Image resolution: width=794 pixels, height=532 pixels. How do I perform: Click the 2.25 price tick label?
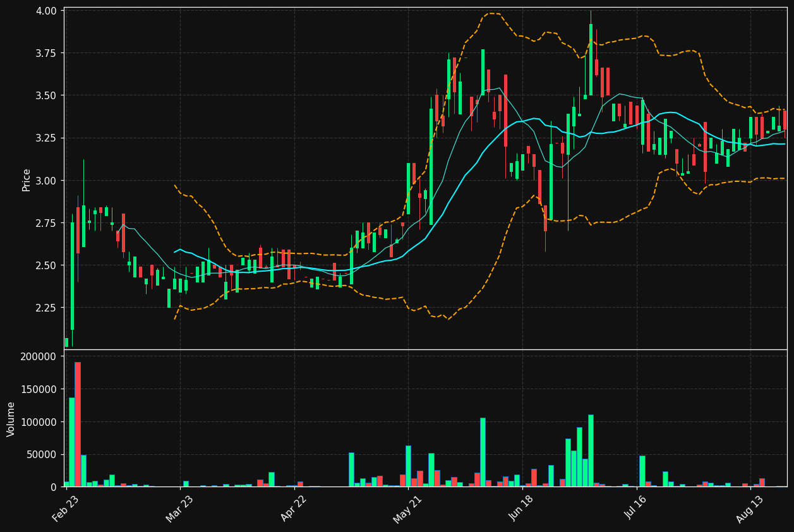pyautogui.click(x=47, y=308)
